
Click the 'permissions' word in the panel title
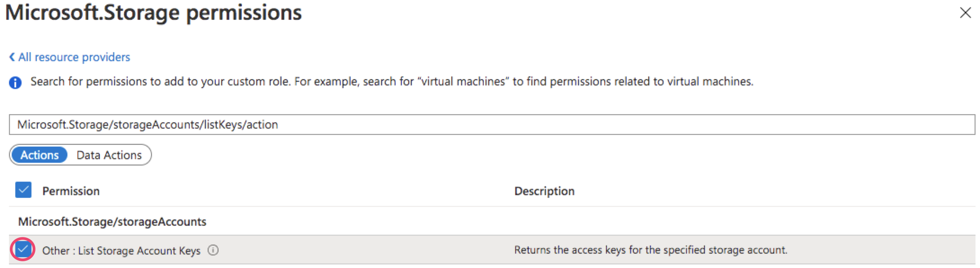[244, 13]
